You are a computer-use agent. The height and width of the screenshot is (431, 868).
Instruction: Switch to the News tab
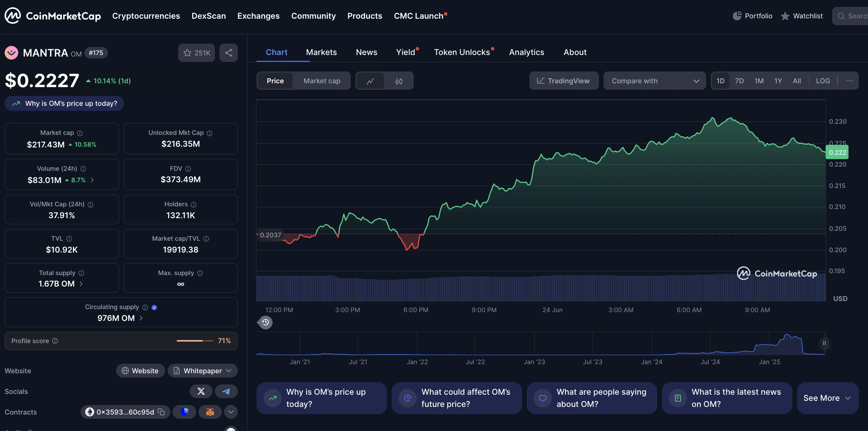(x=366, y=52)
